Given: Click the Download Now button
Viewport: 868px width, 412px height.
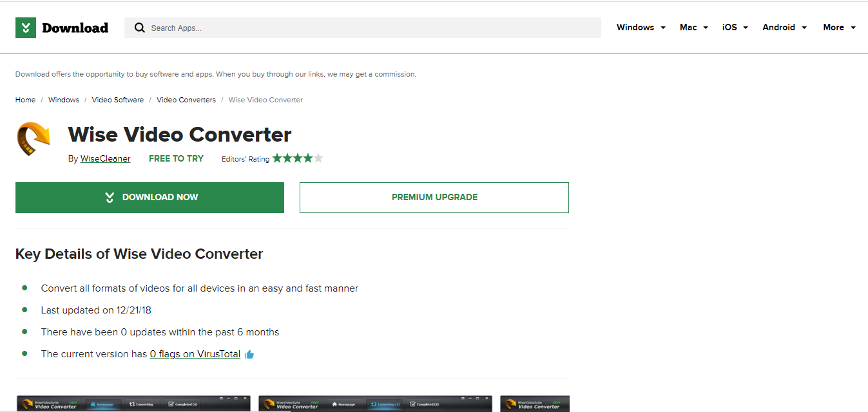Looking at the screenshot, I should tap(149, 198).
